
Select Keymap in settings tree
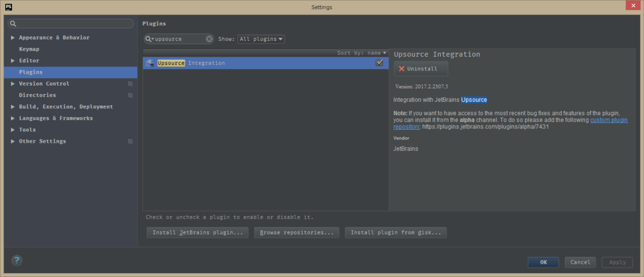(x=29, y=49)
